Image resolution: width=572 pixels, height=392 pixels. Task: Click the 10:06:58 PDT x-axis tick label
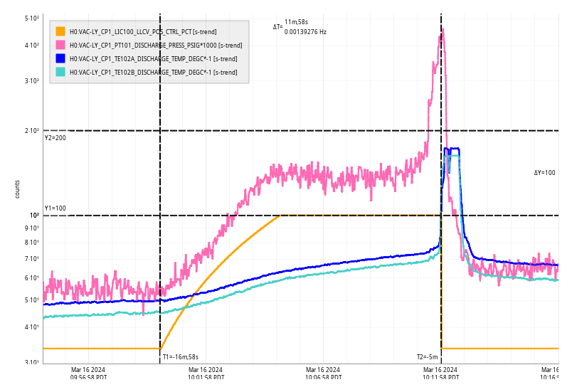[324, 374]
